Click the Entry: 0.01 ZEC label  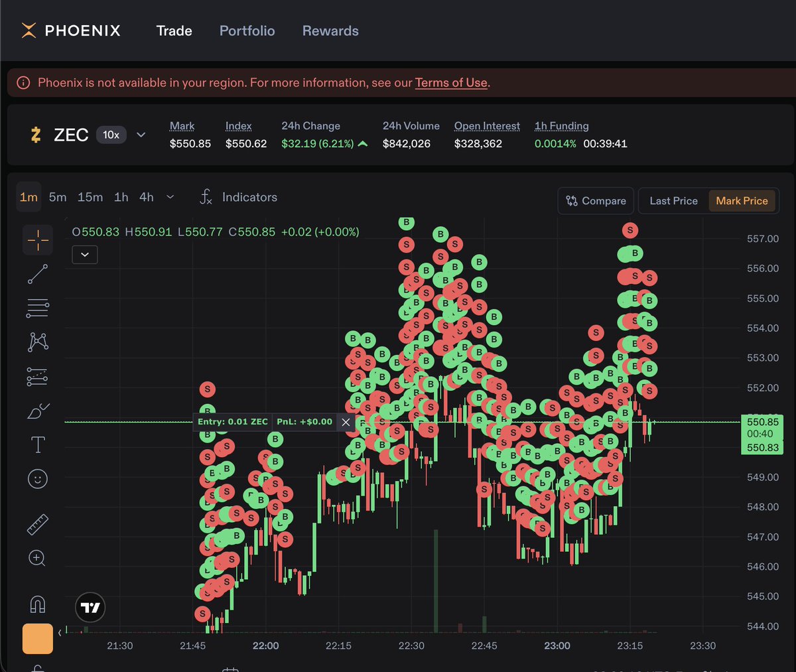(x=233, y=422)
